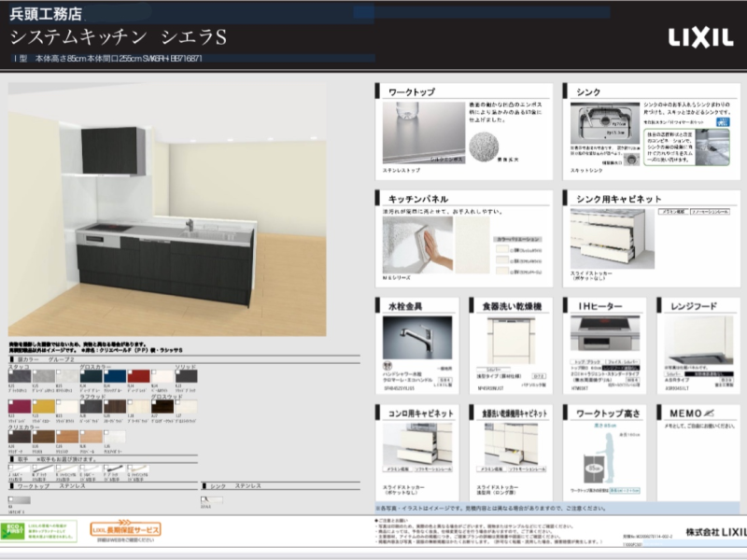Open the dishwasher photo in 食器洗い乾燥機 card
This screenshot has width=747, height=560.
coord(511,341)
